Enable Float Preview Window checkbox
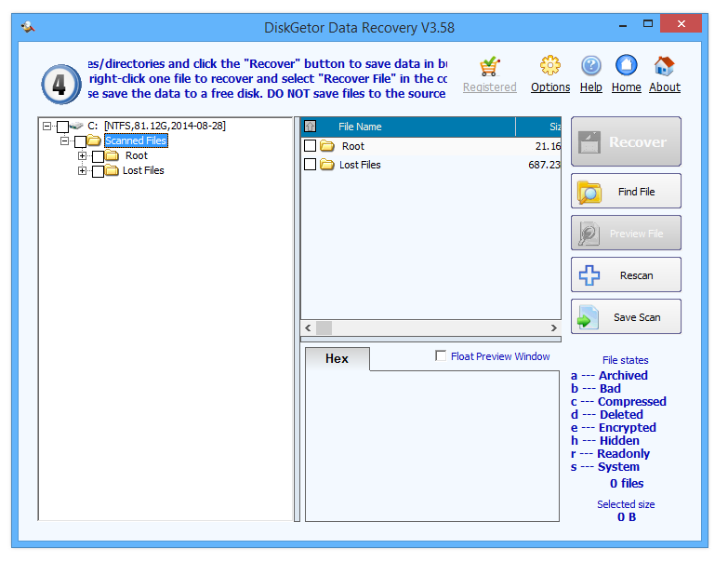 pos(441,355)
